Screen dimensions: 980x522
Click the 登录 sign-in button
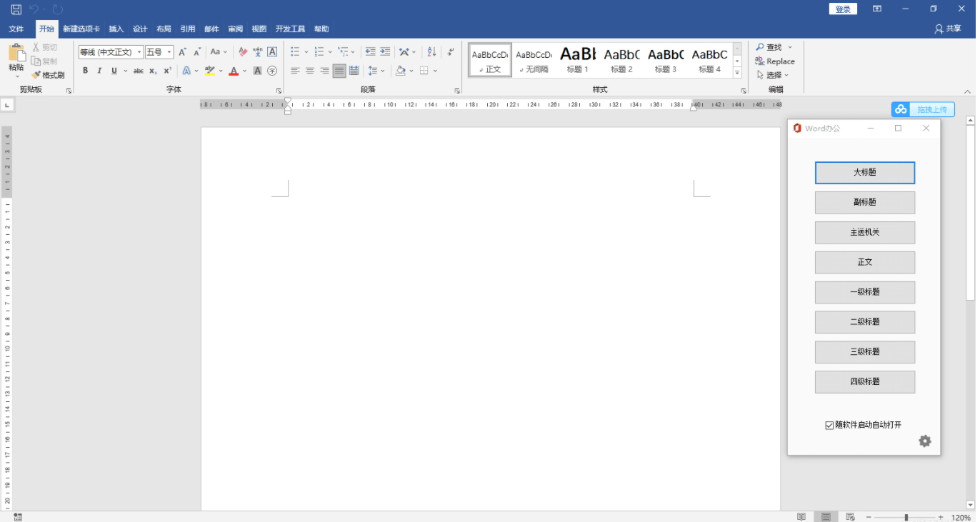click(x=843, y=9)
